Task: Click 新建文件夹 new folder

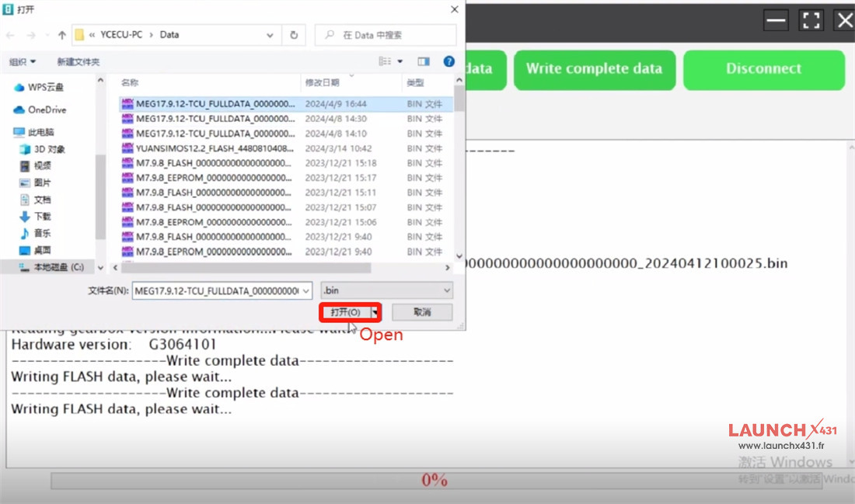Action: pos(78,61)
